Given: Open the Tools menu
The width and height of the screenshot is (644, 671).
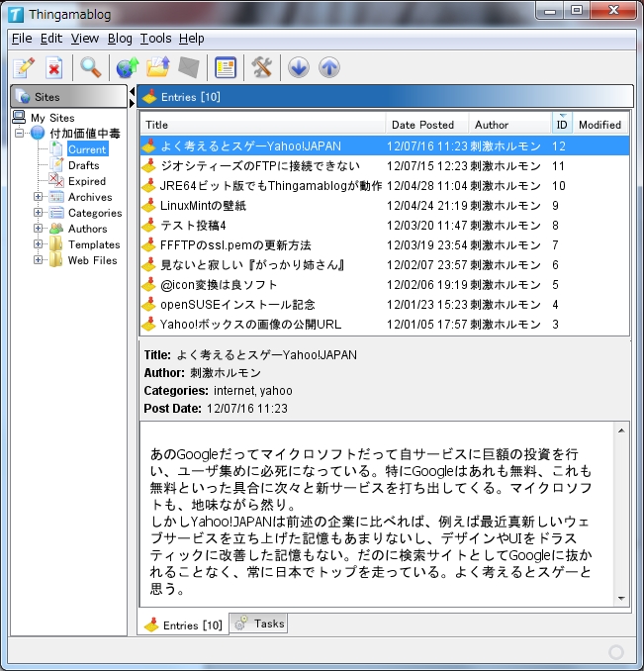Looking at the screenshot, I should [155, 39].
